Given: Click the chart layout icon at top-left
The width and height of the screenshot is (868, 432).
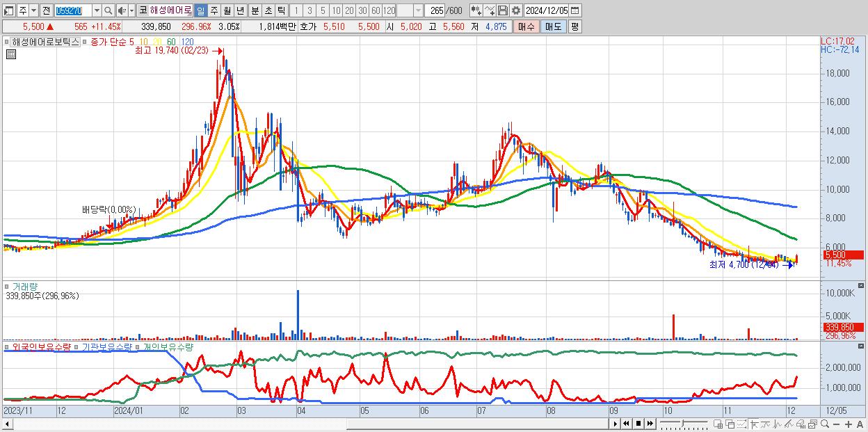Looking at the screenshot, I should tap(8, 11).
